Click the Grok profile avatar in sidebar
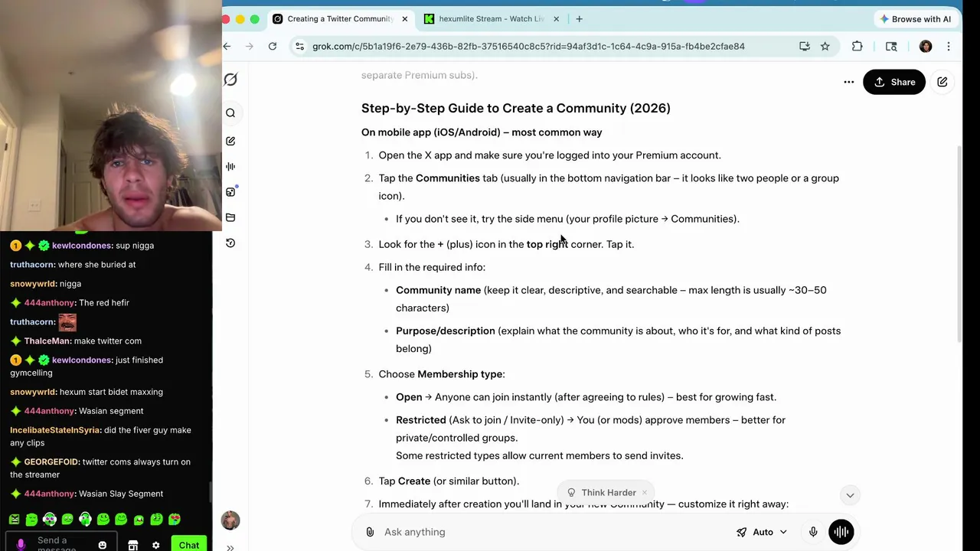The image size is (980, 551). [x=230, y=520]
